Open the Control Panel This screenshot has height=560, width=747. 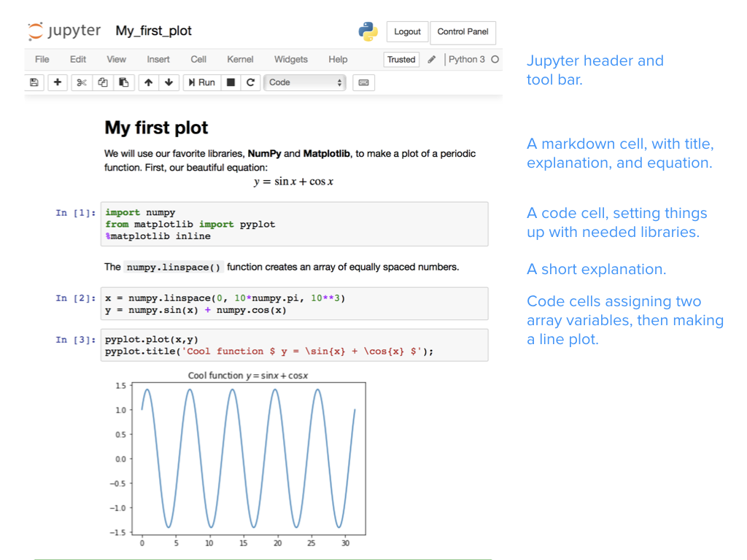click(x=462, y=32)
